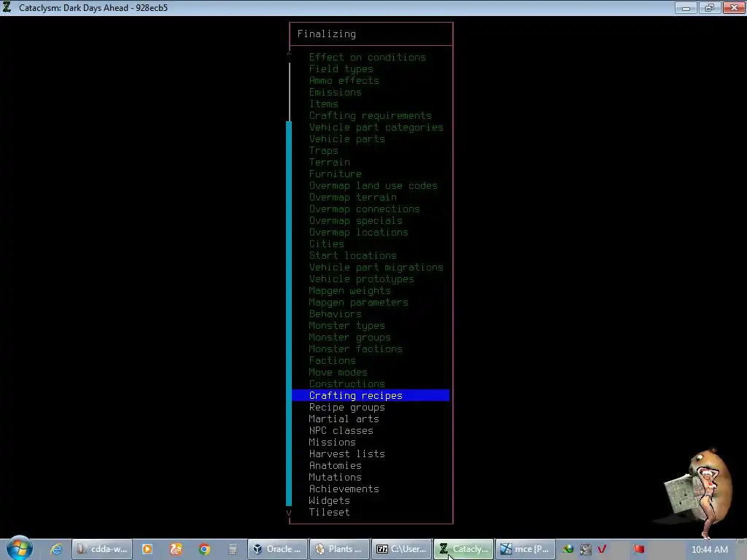Screen dimensions: 747x560
Task: Click the 'Overmap specials' entry
Action: [355, 220]
